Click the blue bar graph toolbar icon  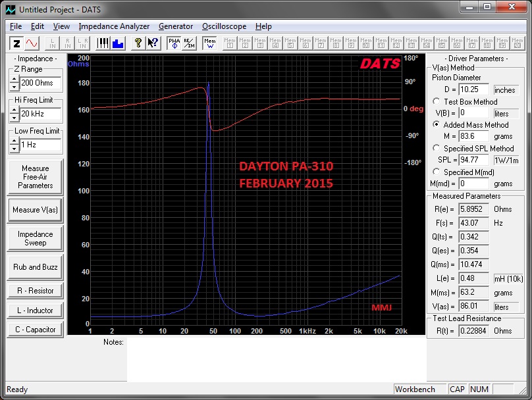[118, 43]
